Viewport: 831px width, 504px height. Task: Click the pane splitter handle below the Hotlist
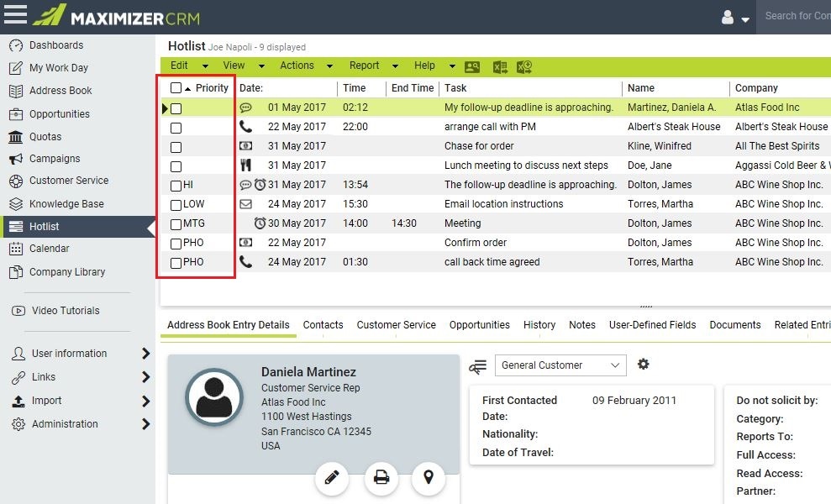[x=646, y=307]
